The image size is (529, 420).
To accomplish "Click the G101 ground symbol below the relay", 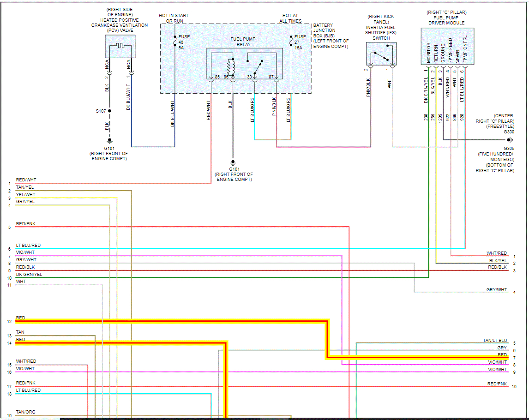I will pyautogui.click(x=233, y=162).
